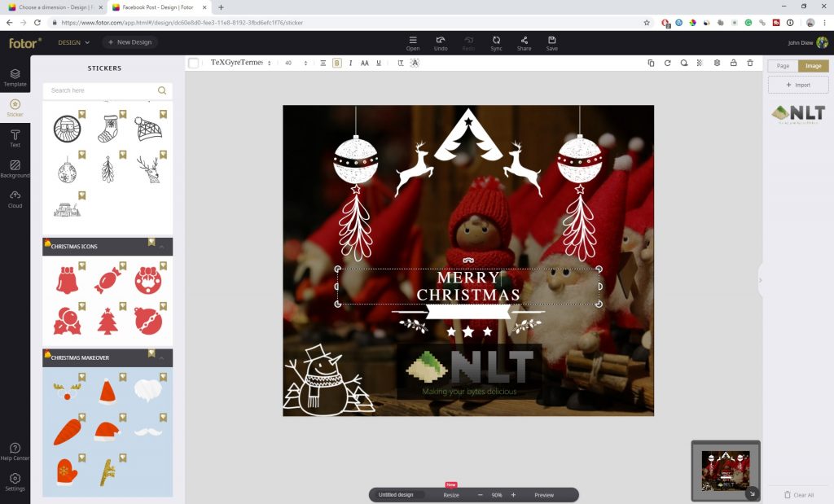Bookmark the browser page with star

click(647, 23)
